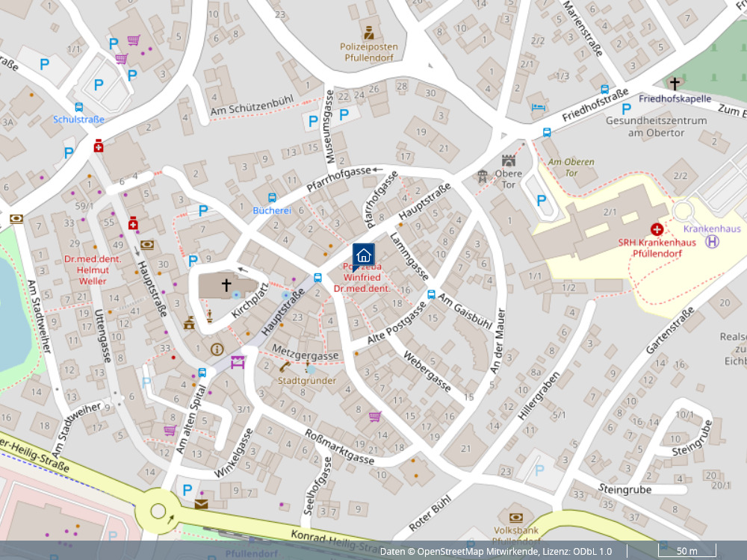Click the Dr.med.dent. Helmut Weller label

85,270
